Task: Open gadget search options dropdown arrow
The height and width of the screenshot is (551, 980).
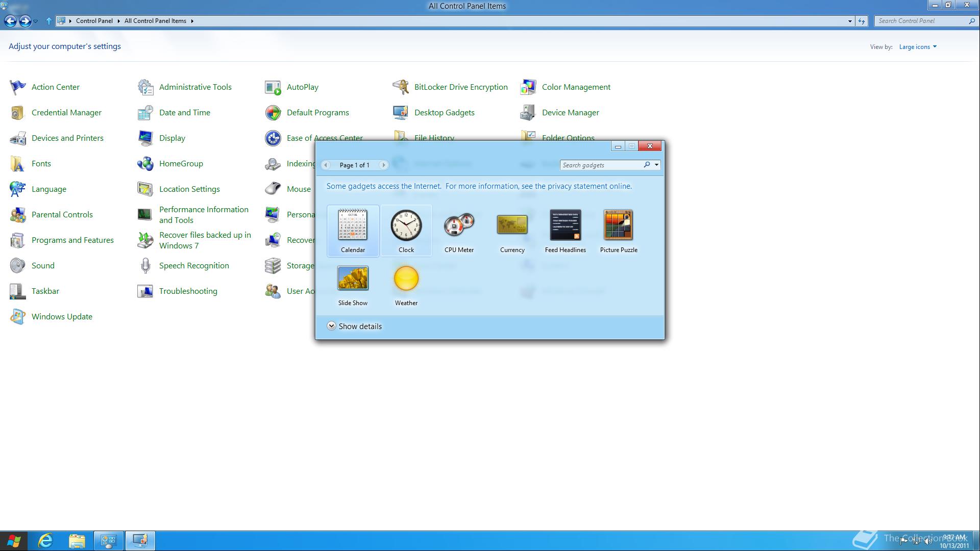Action: coord(656,165)
